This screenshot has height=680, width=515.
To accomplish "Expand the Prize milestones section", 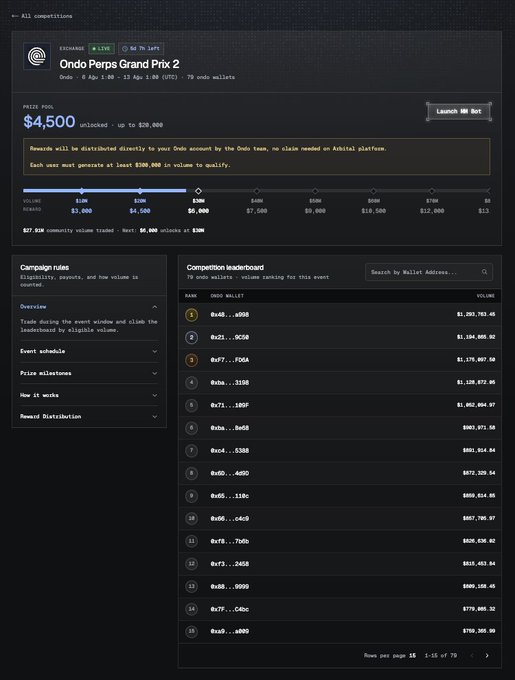I will pyautogui.click(x=89, y=373).
